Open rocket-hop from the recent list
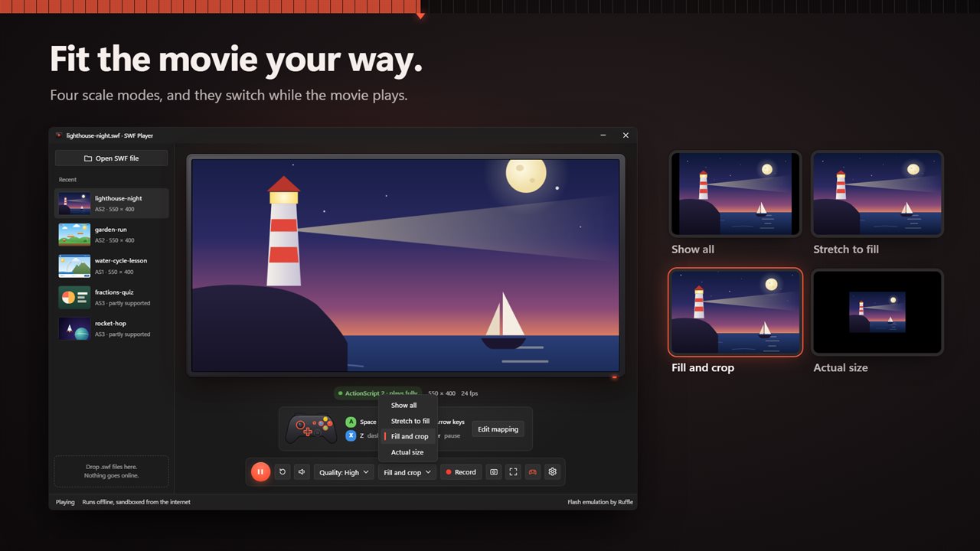The image size is (980, 551). pyautogui.click(x=112, y=329)
